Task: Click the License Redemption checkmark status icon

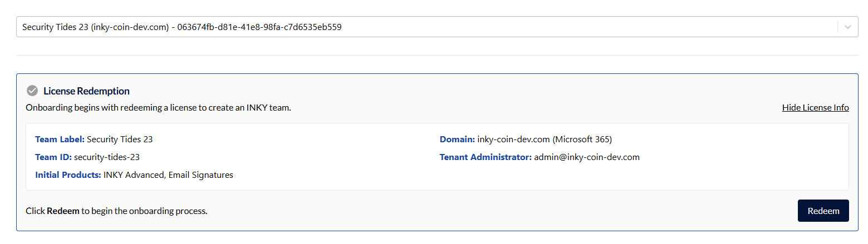Action: pos(32,91)
